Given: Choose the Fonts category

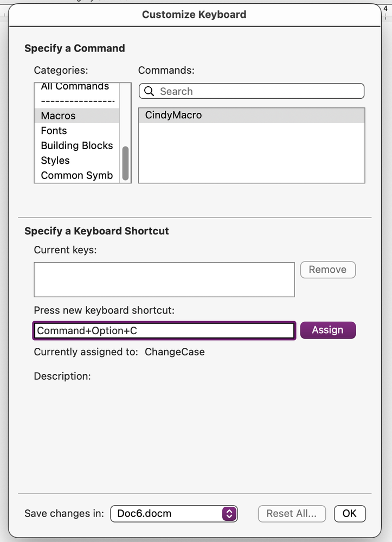Looking at the screenshot, I should (x=54, y=131).
